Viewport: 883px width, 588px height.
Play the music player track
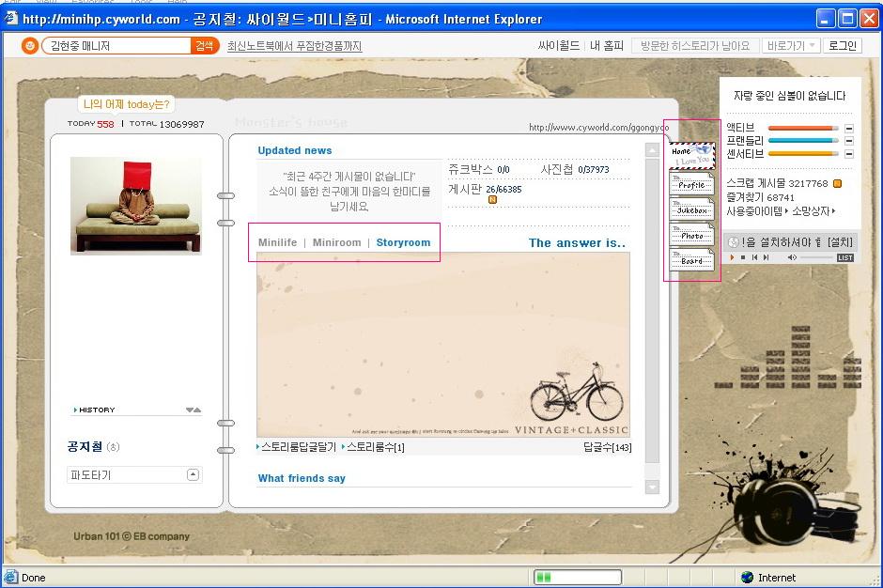coord(732,257)
